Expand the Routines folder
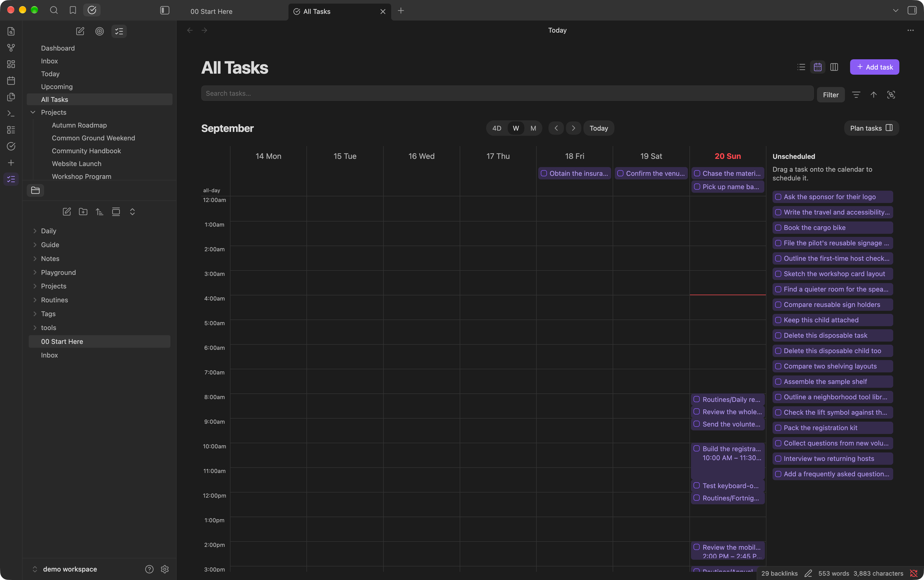This screenshot has width=924, height=580. pos(35,300)
